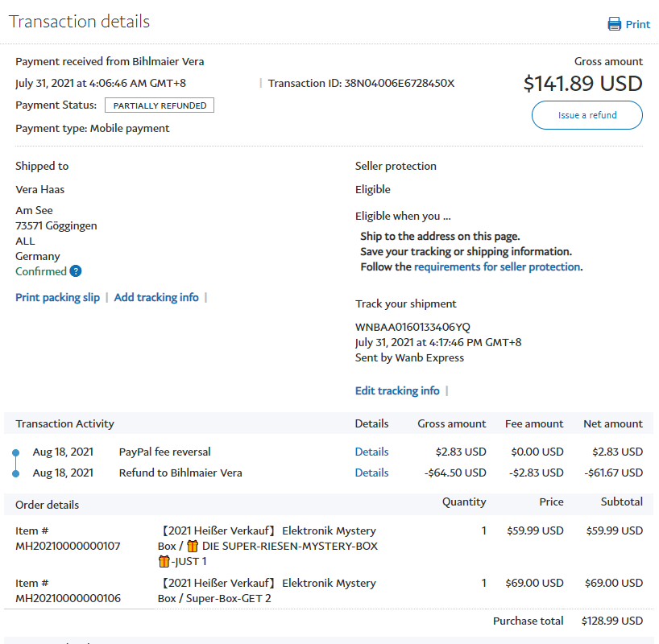
Task: Click the help question mark next to Confirmed
Action: coord(76,271)
